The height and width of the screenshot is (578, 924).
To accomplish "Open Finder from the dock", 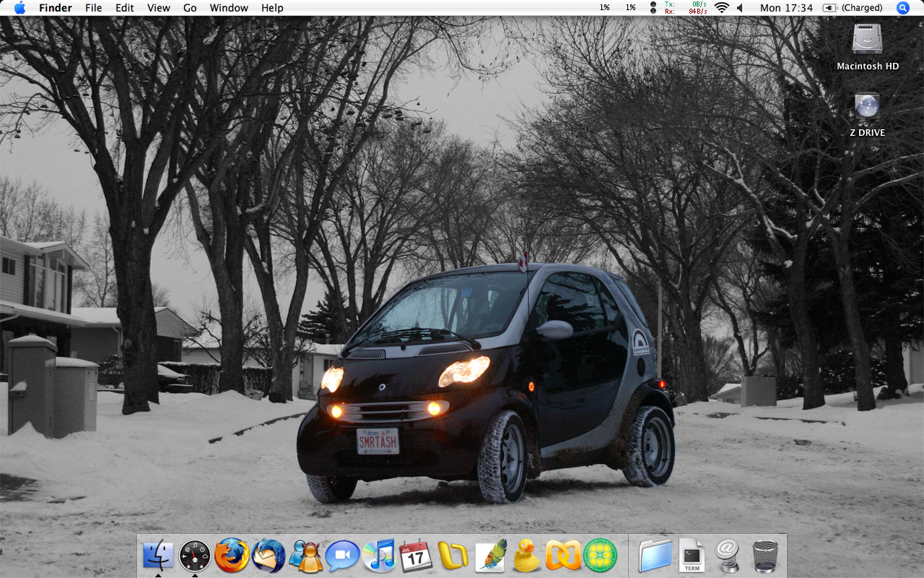I will [x=158, y=556].
